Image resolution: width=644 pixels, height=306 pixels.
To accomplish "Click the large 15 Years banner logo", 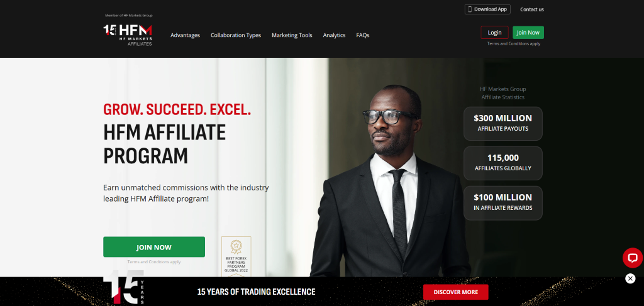I will (124, 287).
